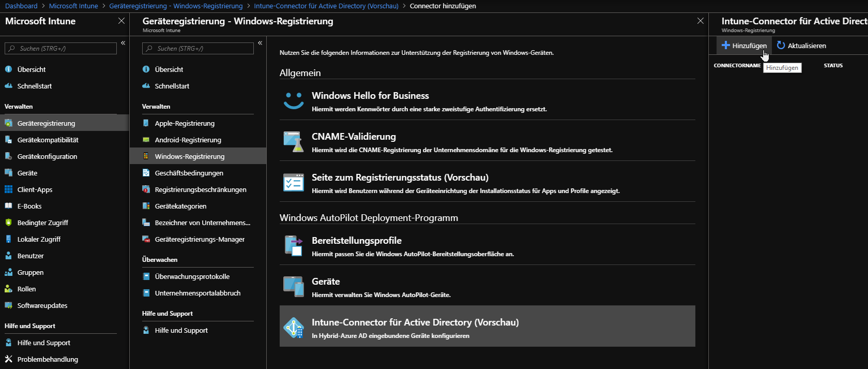Click the Problembehandlung wrench icon
This screenshot has width=868, height=369.
(8, 359)
